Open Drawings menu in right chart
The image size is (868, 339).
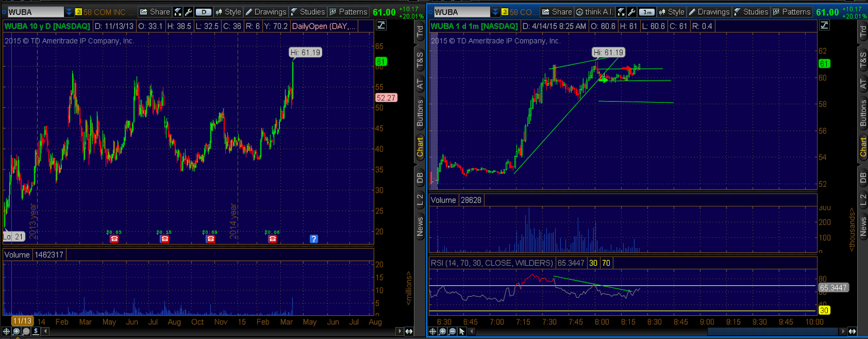(709, 12)
